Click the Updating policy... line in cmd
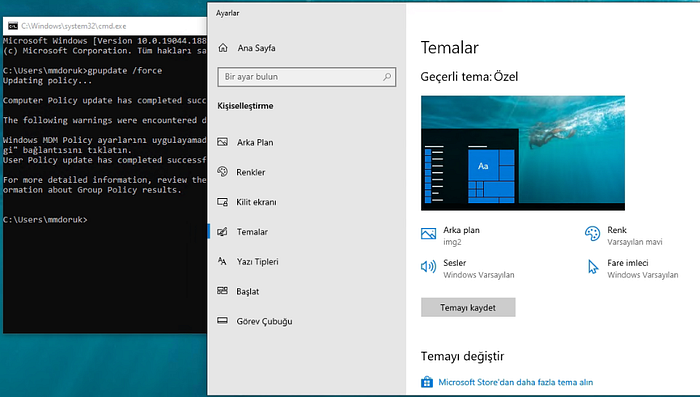 (47, 81)
